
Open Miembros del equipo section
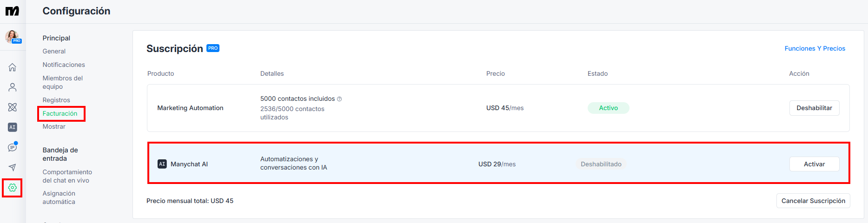[63, 82]
